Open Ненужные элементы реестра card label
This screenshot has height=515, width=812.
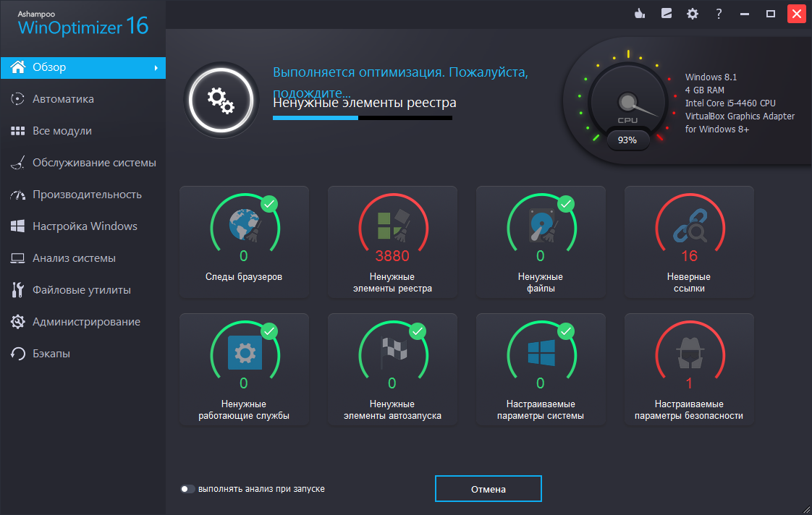click(x=392, y=283)
